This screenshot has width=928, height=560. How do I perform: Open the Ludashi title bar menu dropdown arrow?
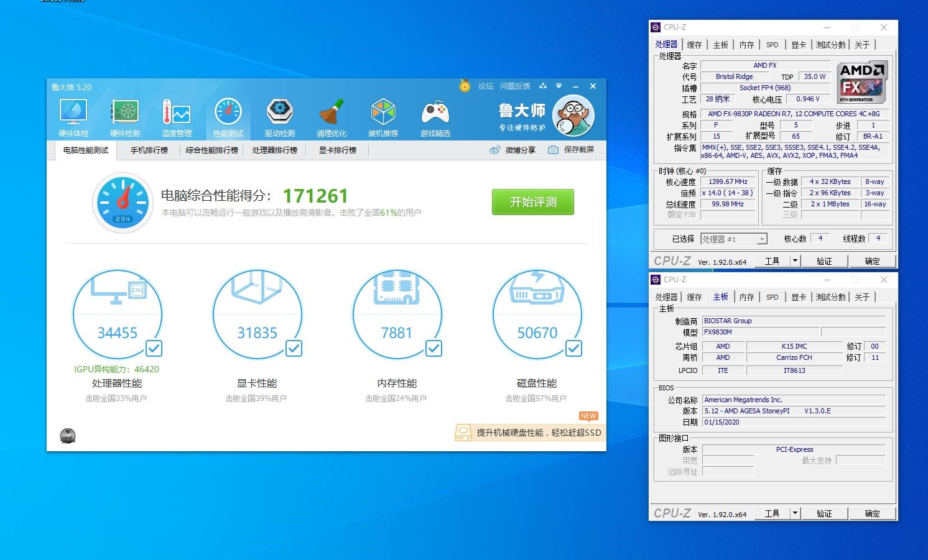tap(559, 86)
